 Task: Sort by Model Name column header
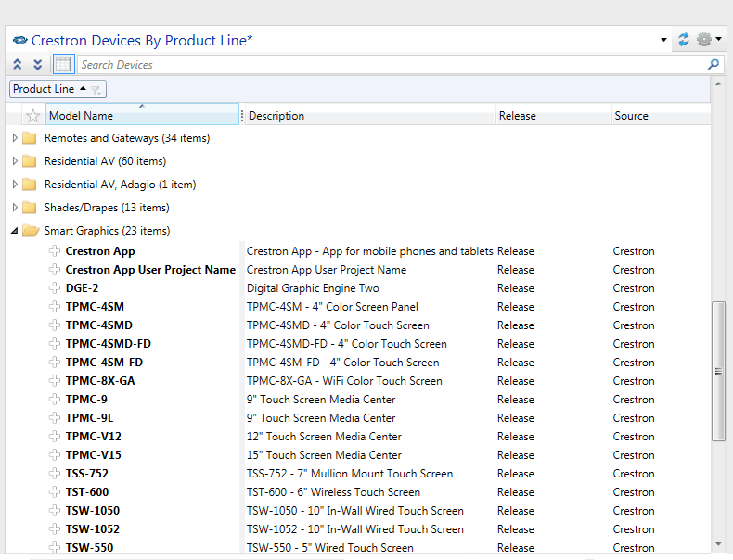point(142,115)
